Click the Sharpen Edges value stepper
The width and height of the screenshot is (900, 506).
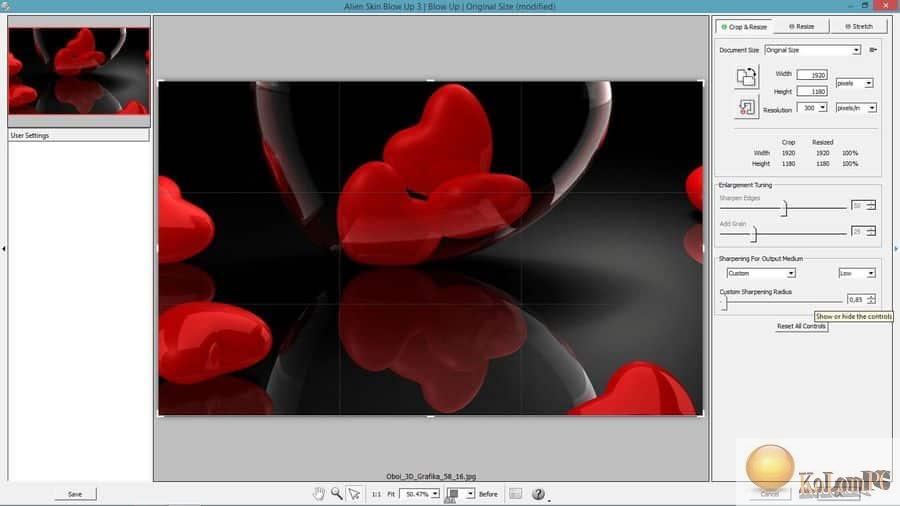click(x=871, y=205)
